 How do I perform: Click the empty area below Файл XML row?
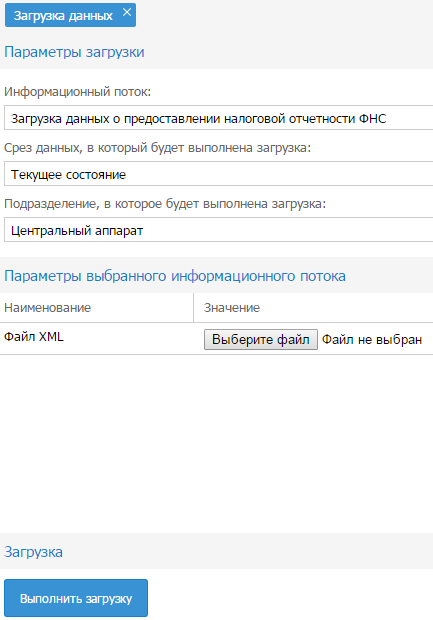click(216, 443)
